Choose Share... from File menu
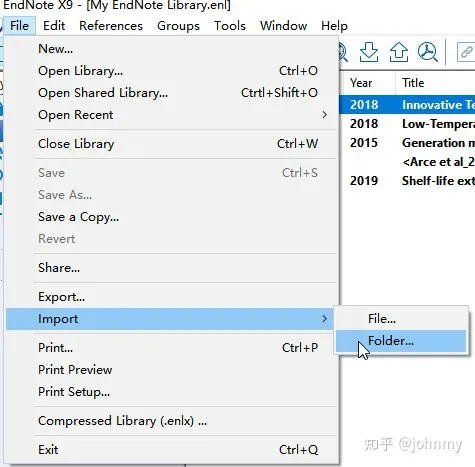Viewport: 475px width, 467px height. click(171, 268)
